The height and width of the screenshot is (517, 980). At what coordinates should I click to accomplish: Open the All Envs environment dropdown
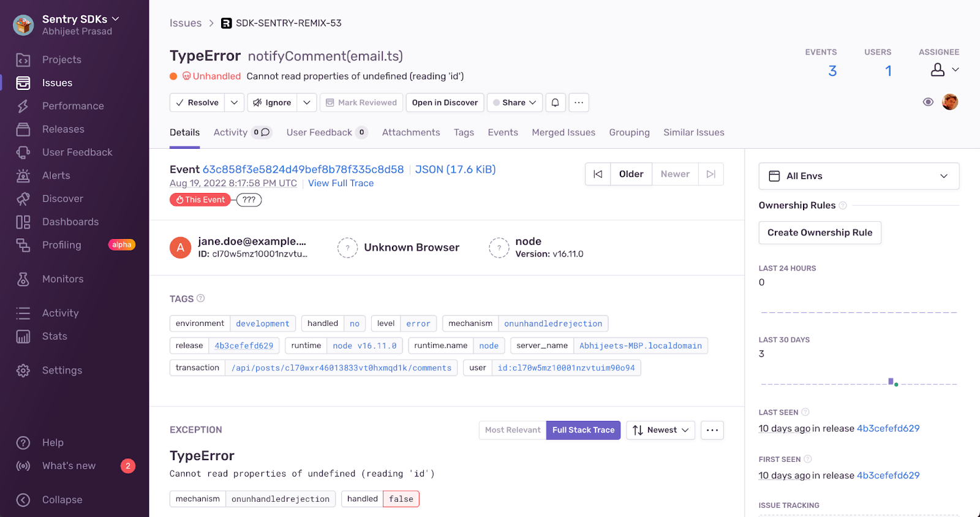(x=859, y=176)
